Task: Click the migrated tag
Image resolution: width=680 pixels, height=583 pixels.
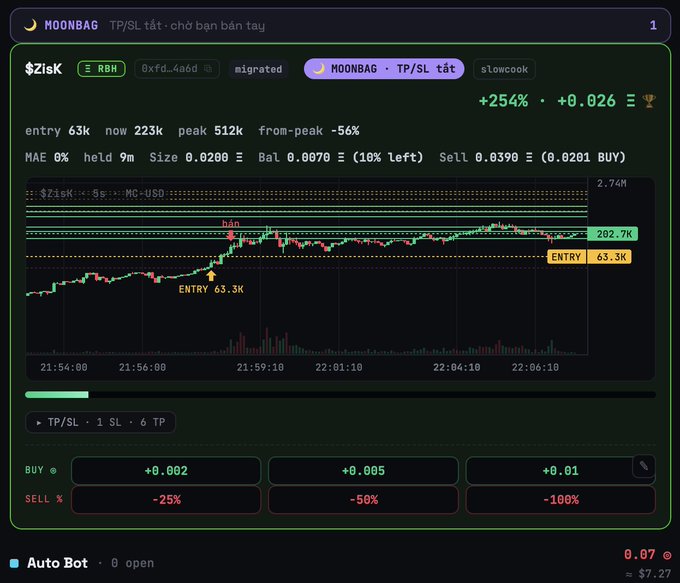Action: (x=258, y=69)
